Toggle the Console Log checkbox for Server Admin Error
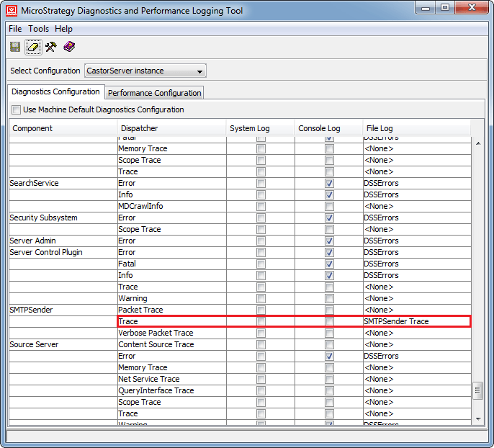The height and width of the screenshot is (448, 494). tap(329, 241)
